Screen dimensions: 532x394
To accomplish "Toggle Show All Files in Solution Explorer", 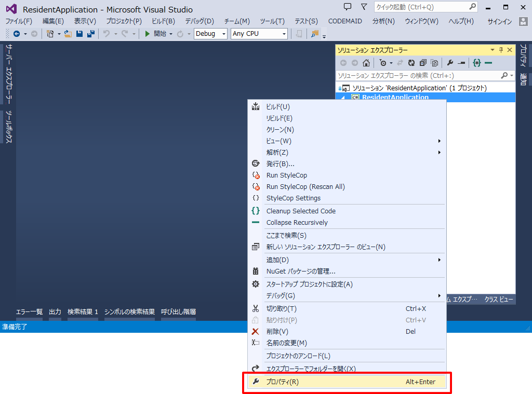I will point(434,63).
